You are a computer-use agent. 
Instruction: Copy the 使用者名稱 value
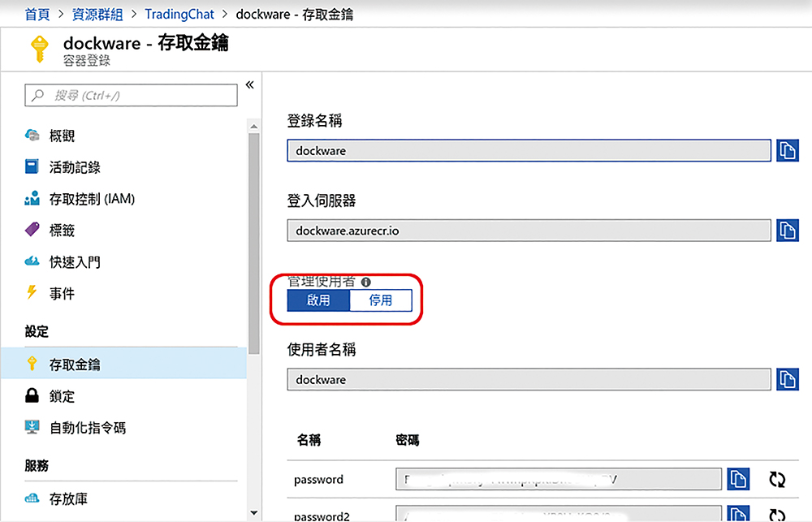(x=787, y=379)
